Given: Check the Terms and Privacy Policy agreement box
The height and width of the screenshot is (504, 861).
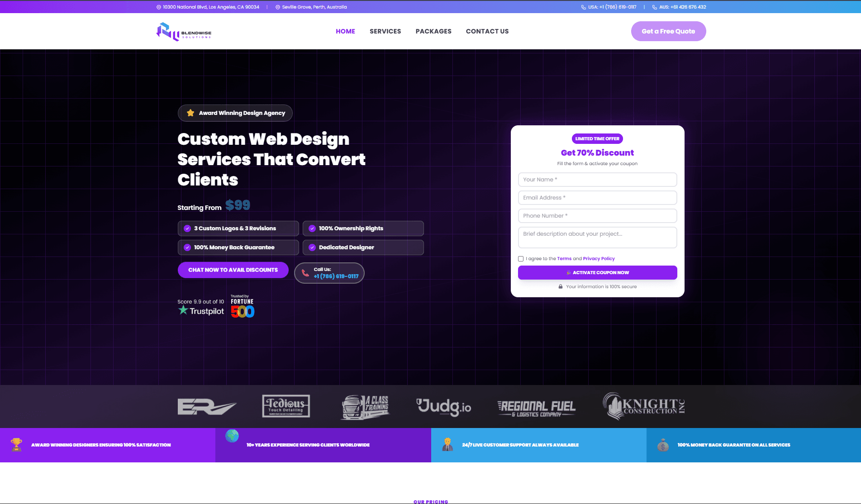Looking at the screenshot, I should tap(521, 258).
